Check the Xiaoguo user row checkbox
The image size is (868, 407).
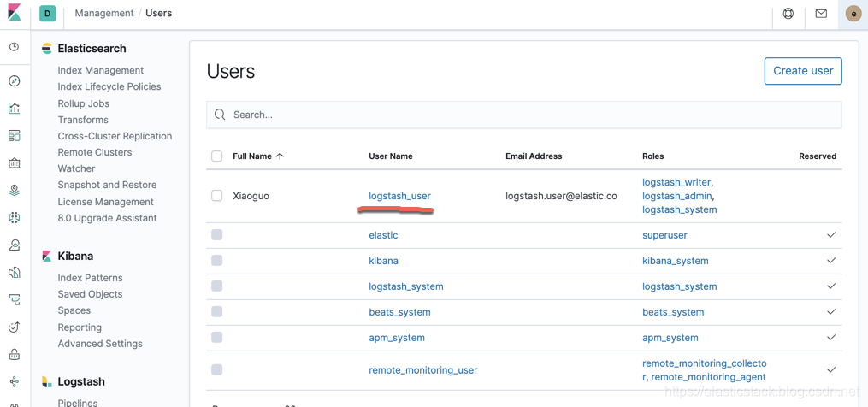[x=217, y=196]
